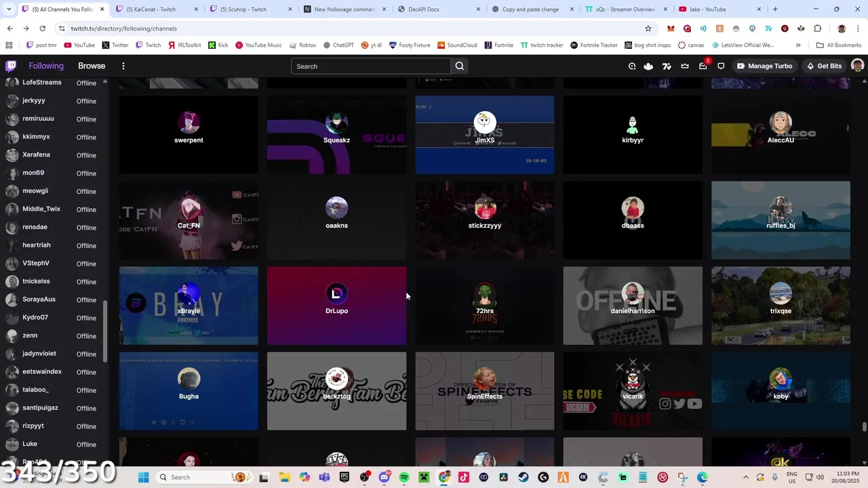868x488 pixels.
Task: Click the Prime loot crown icon
Action: pyautogui.click(x=685, y=66)
